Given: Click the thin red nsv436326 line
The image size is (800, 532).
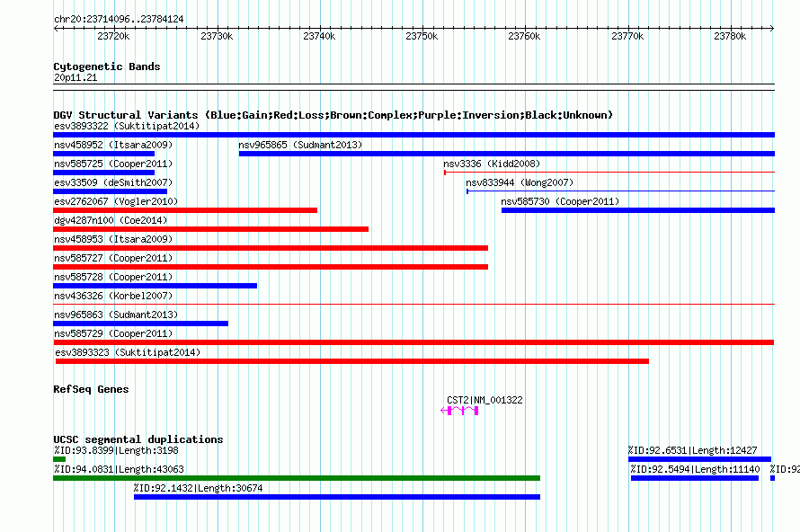Looking at the screenshot, I should 413,305.
